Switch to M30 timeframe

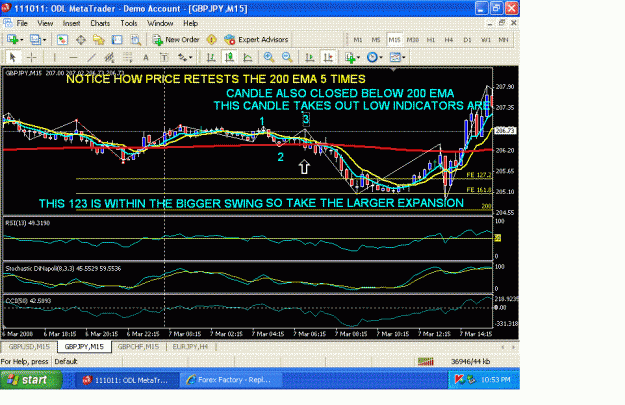413,40
